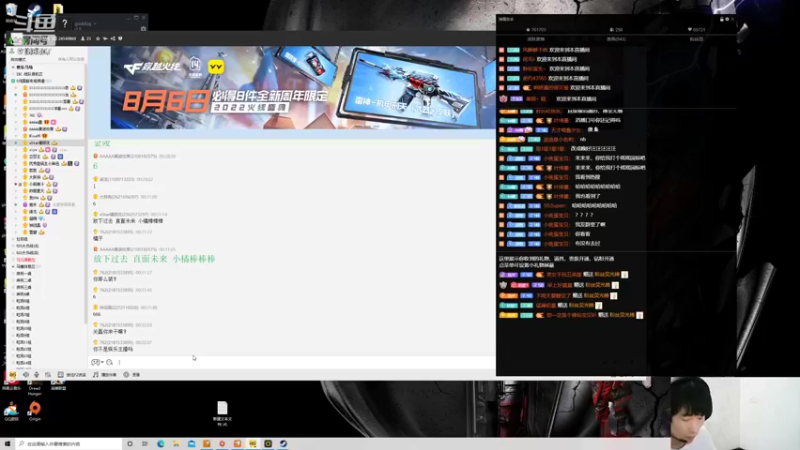The width and height of the screenshot is (800, 450).
Task: Click the question mark help icon at top
Action: 64,23
